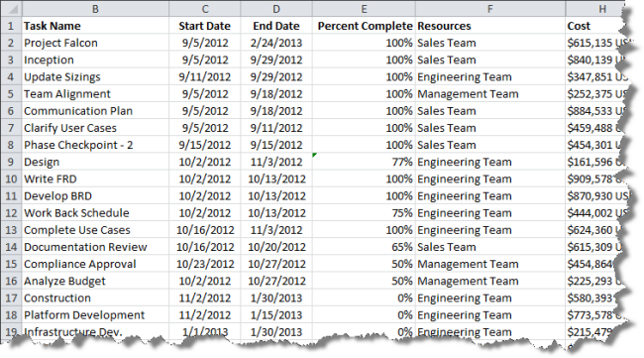The height and width of the screenshot is (358, 644).
Task: Select the Resources header cell
Action: [490, 26]
